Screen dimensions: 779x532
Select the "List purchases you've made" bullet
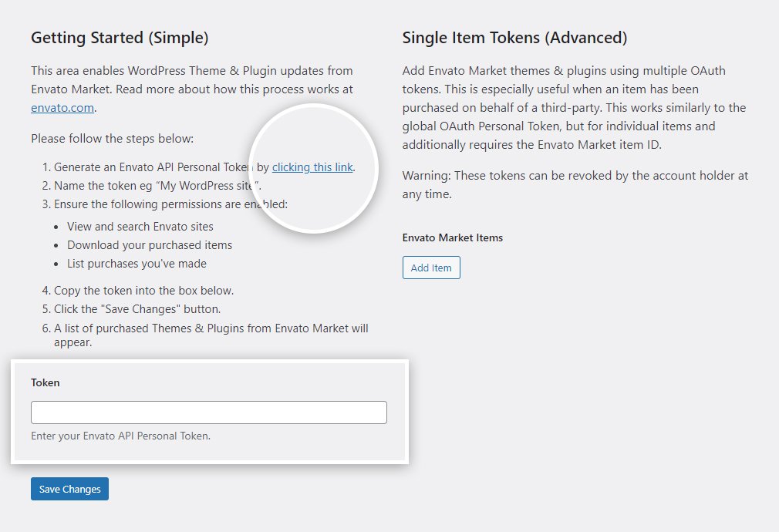tap(137, 264)
